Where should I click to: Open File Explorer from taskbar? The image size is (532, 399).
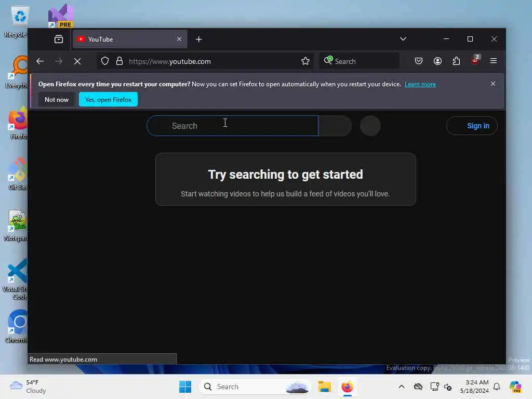pos(324,387)
